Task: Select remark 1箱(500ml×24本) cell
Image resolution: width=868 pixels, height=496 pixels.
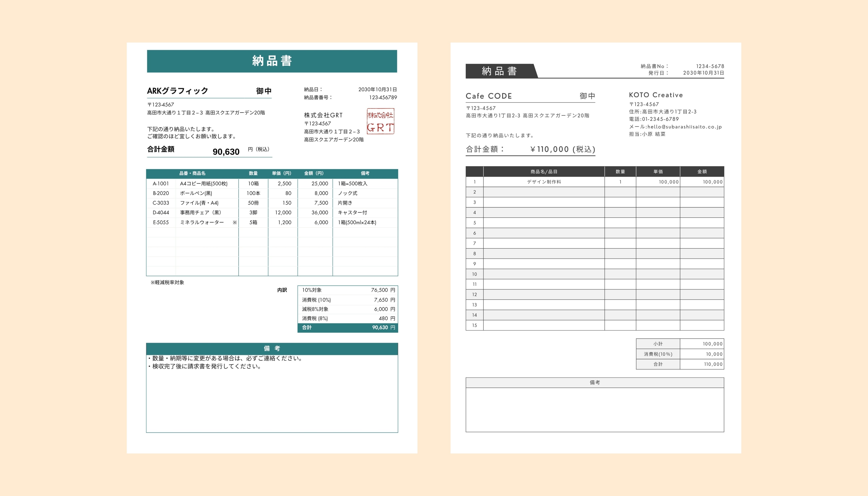Action: click(365, 222)
